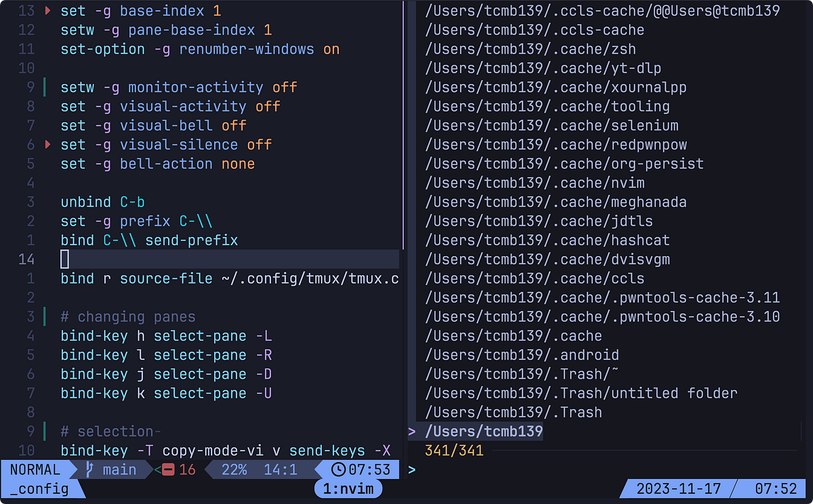The image size is (813, 504).
Task: Click git sign next to unbind C-b line
Action: 45,201
